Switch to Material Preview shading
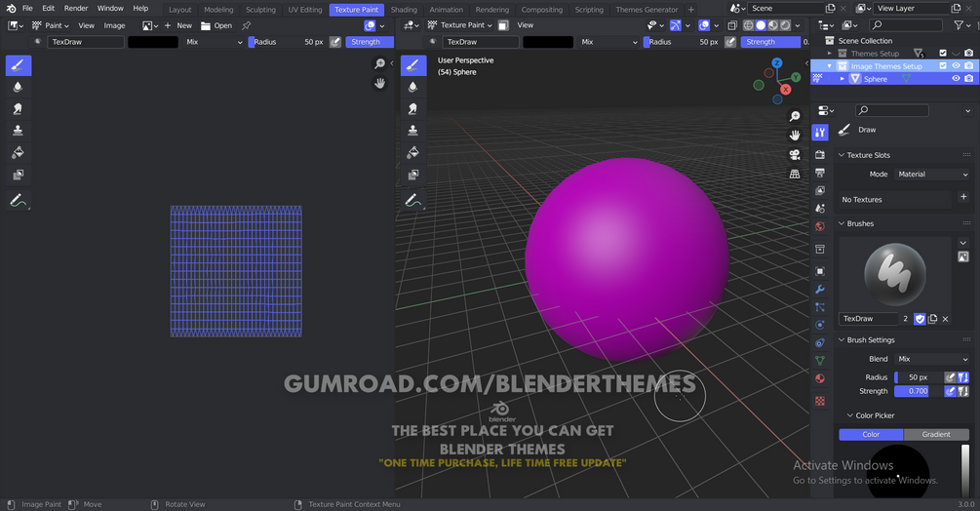The image size is (980, 511). point(773,25)
